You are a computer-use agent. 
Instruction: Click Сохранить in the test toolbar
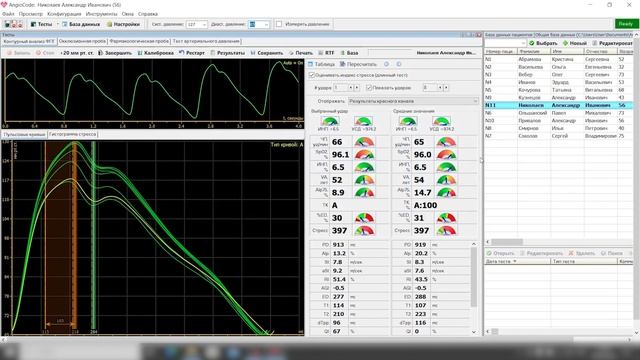point(267,53)
